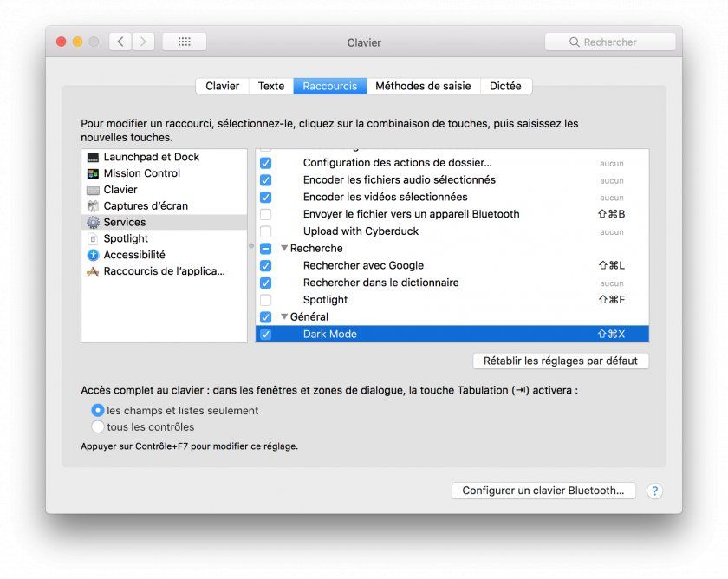The height and width of the screenshot is (579, 728).
Task: Enable Upload with Cyberduck checkbox
Action: pos(265,231)
